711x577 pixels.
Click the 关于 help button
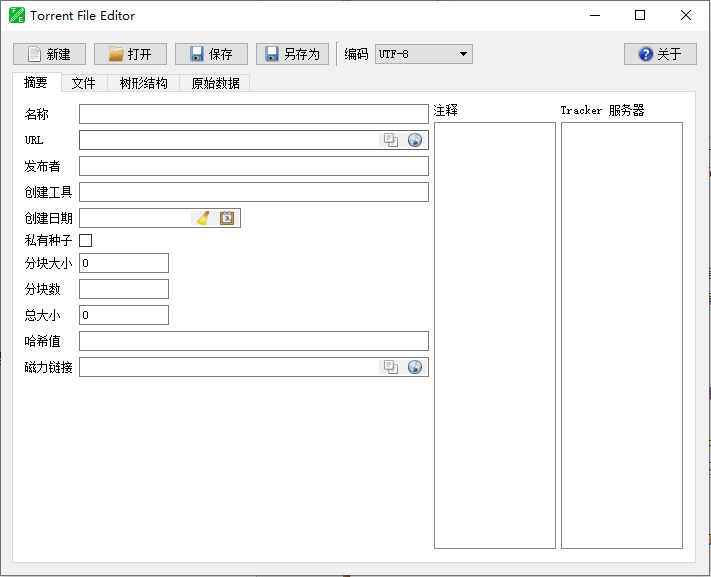click(660, 54)
